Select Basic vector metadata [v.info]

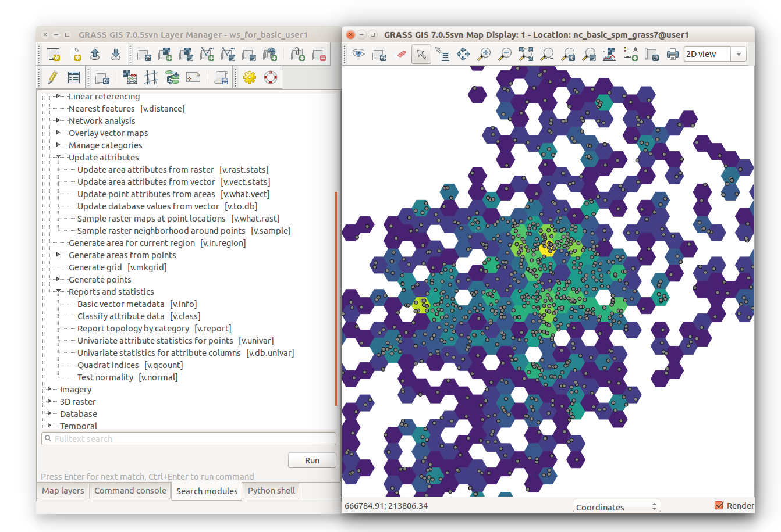tap(137, 304)
